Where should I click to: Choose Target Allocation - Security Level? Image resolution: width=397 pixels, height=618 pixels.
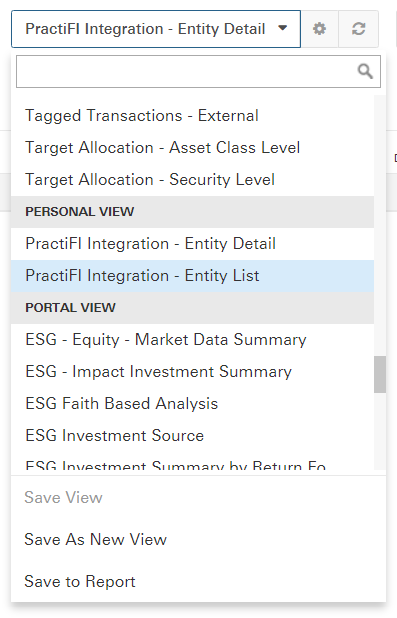[192, 180]
